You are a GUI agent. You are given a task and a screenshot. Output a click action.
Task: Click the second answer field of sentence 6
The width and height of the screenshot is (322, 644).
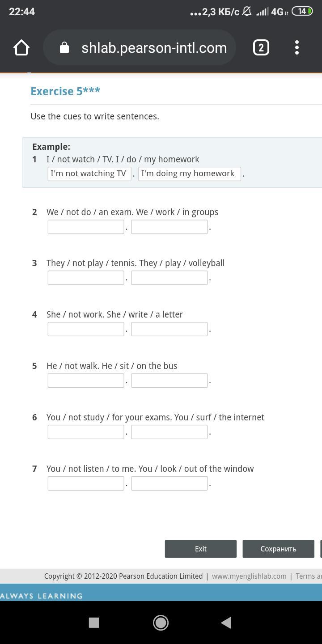[x=169, y=432]
